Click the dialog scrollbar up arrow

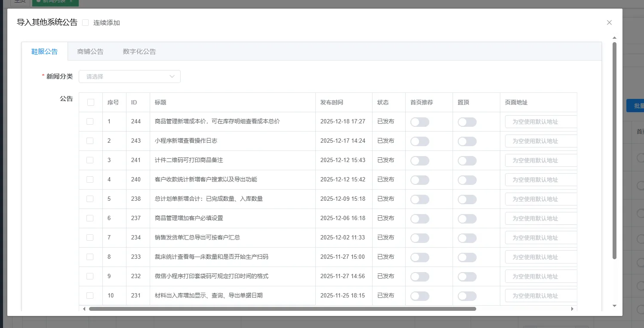pyautogui.click(x=614, y=38)
